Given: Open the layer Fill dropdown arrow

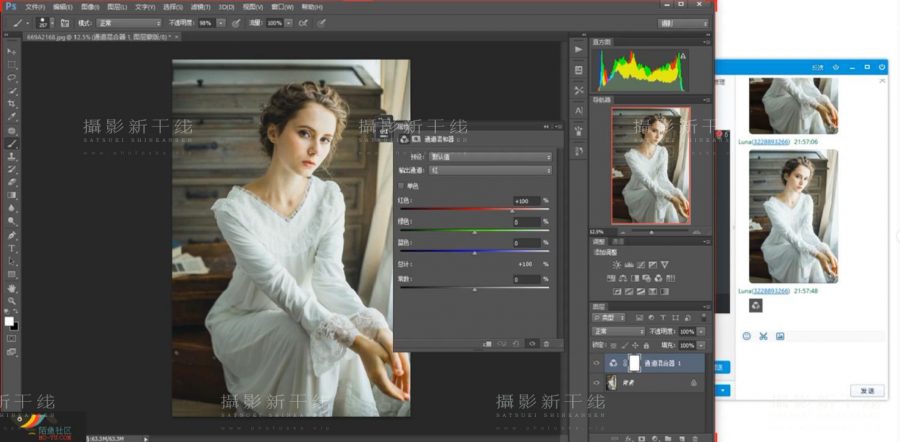Looking at the screenshot, I should coord(701,346).
